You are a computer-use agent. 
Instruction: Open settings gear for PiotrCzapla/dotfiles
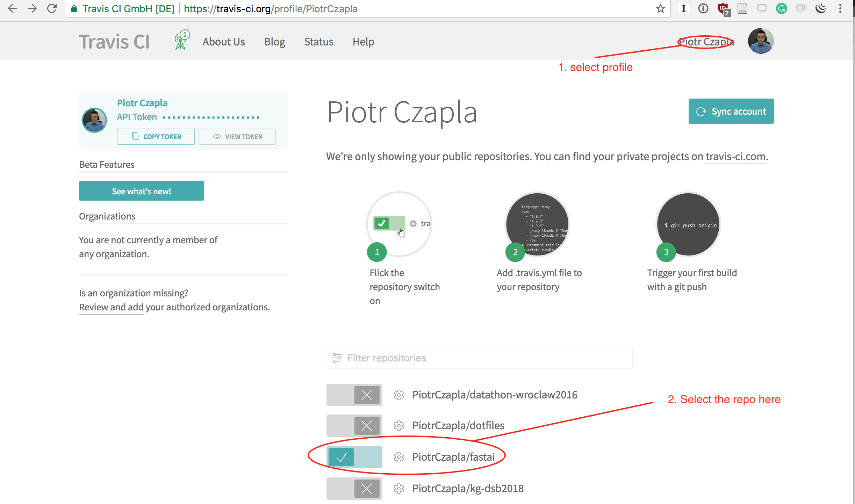click(399, 426)
